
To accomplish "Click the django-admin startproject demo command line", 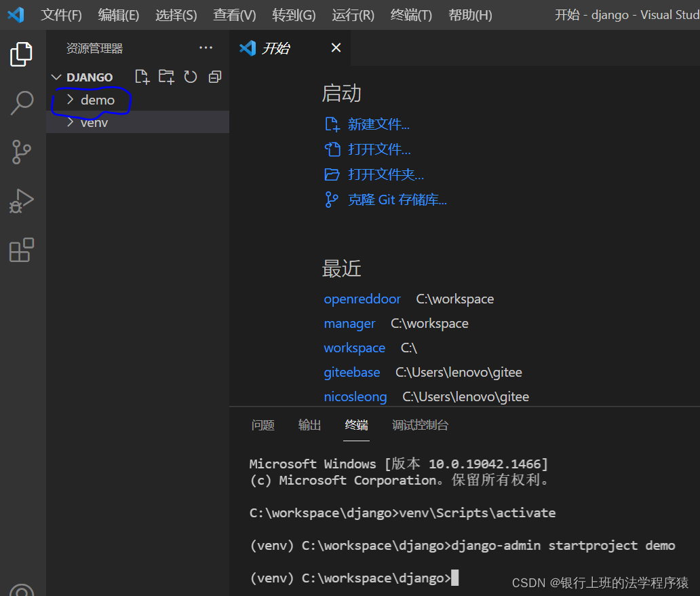I will click(x=463, y=546).
